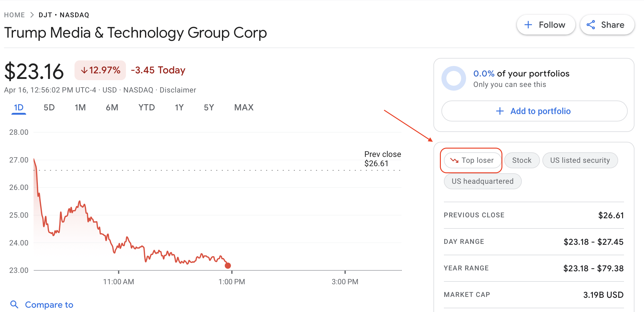This screenshot has width=644, height=312.
Task: Switch to the 1M chart range
Action: [x=80, y=108]
